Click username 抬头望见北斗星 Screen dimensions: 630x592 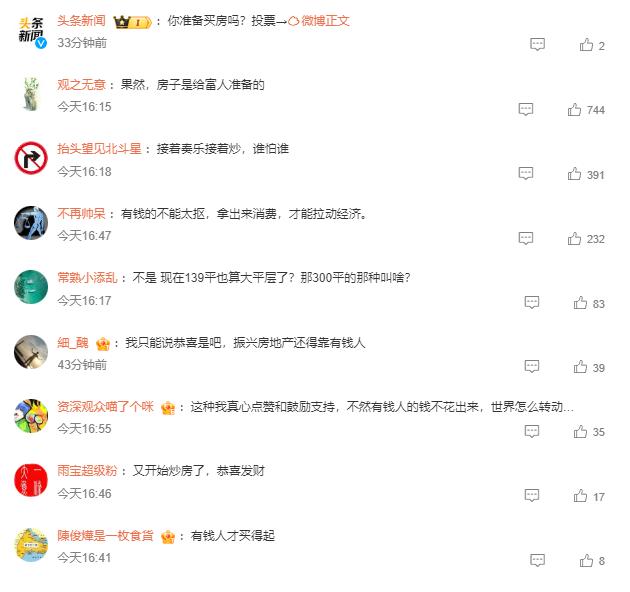click(x=99, y=149)
